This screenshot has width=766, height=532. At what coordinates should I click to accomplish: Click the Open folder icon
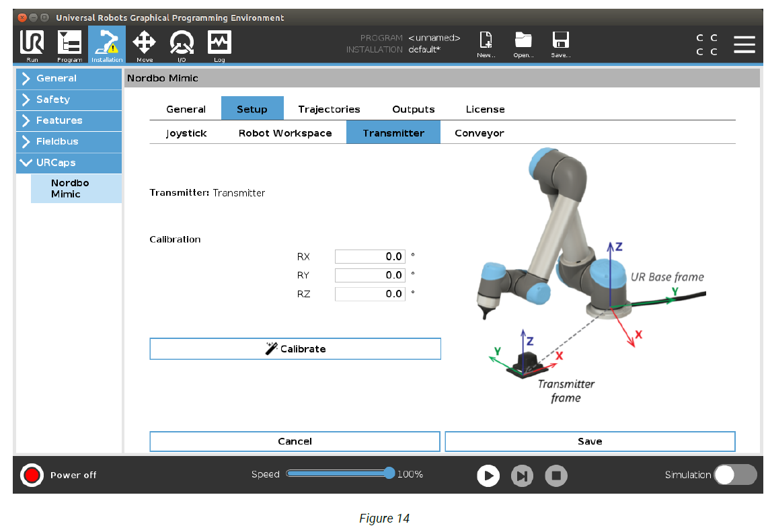pos(523,45)
